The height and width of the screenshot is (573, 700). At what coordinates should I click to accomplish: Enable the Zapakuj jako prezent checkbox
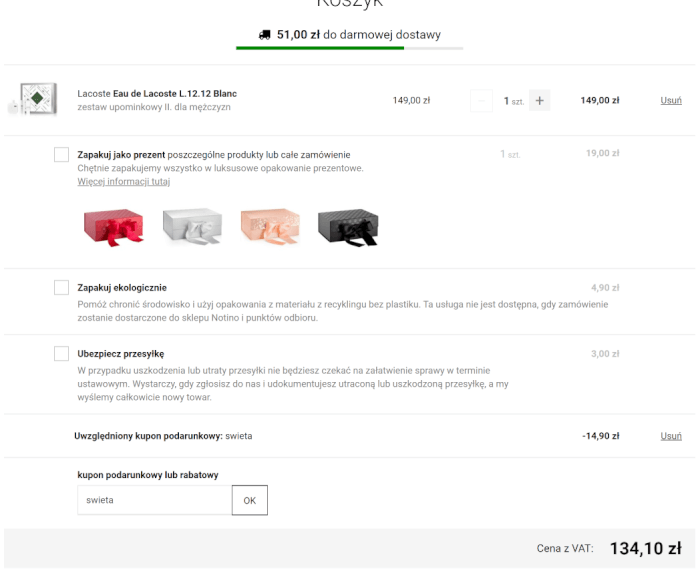click(61, 154)
